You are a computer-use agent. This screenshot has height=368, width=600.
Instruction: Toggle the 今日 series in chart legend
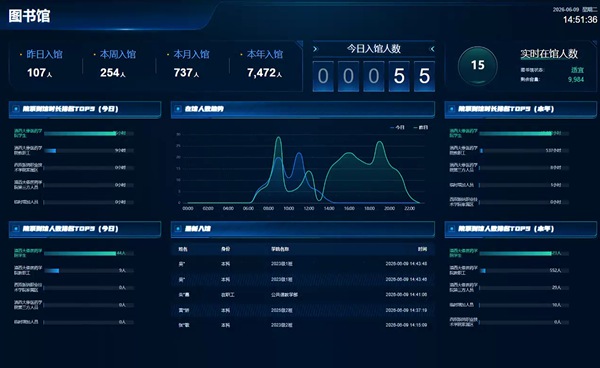(x=397, y=127)
